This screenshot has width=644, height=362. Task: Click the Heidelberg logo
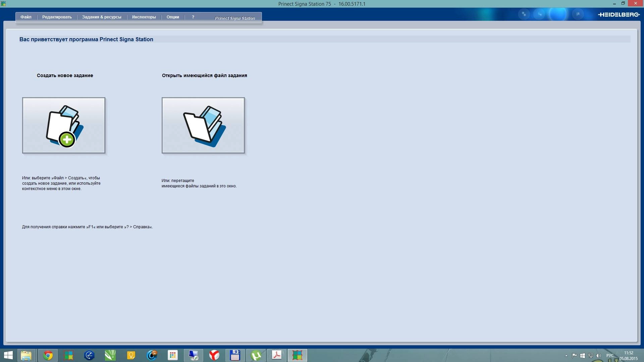[x=619, y=15]
